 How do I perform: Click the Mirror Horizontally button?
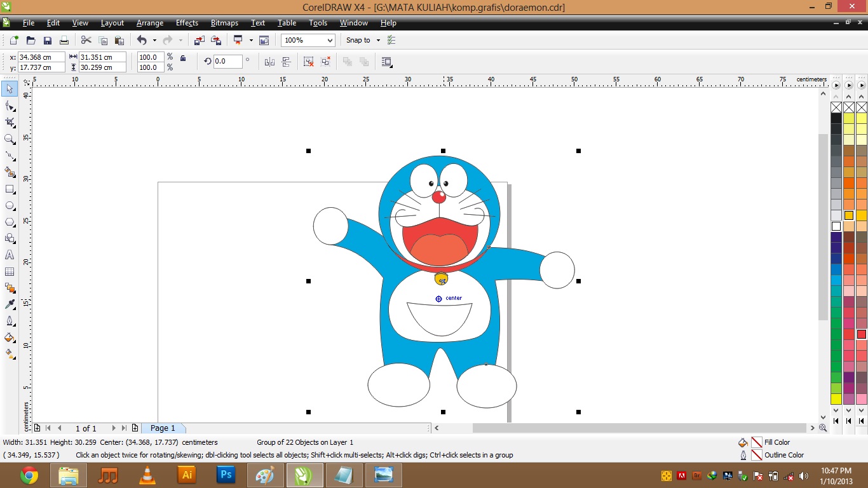(269, 61)
